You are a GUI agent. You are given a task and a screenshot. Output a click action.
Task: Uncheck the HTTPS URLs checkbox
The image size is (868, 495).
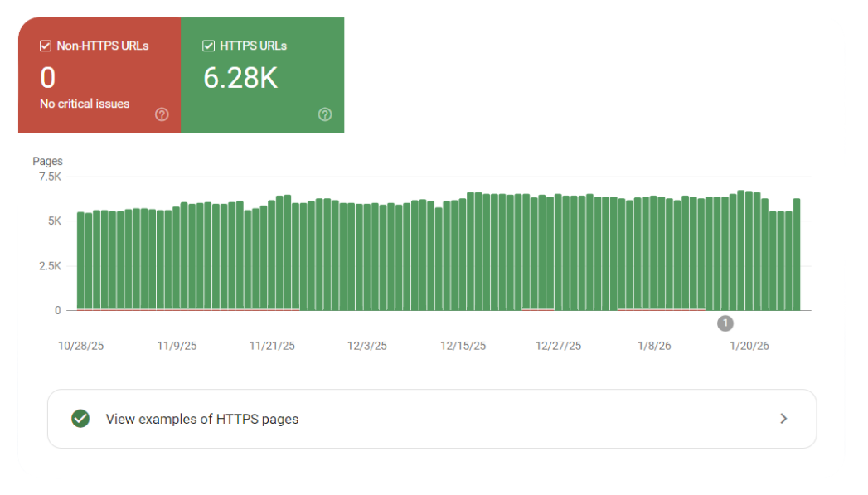tap(209, 46)
